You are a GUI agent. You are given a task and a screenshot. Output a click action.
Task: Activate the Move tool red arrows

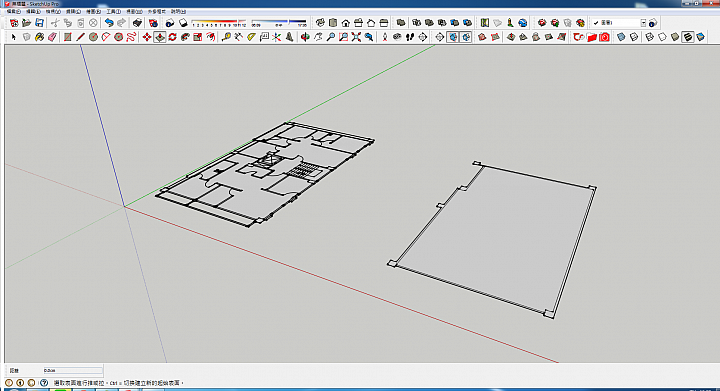pyautogui.click(x=147, y=37)
